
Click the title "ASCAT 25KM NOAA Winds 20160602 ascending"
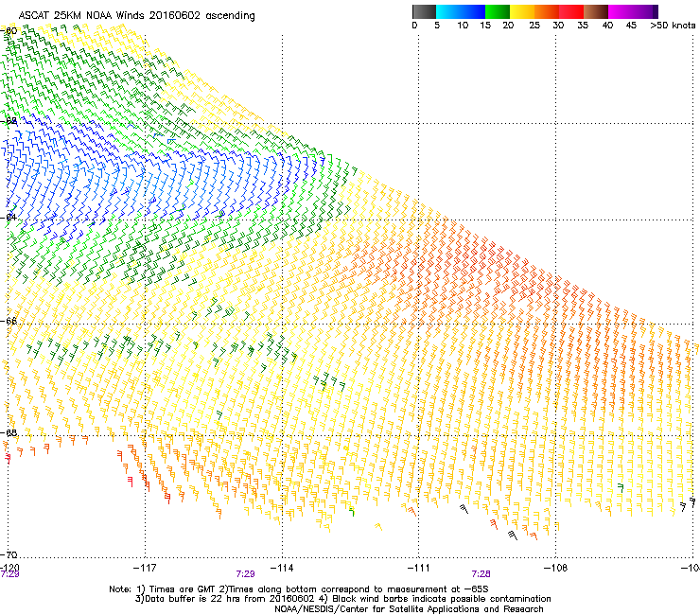click(136, 16)
